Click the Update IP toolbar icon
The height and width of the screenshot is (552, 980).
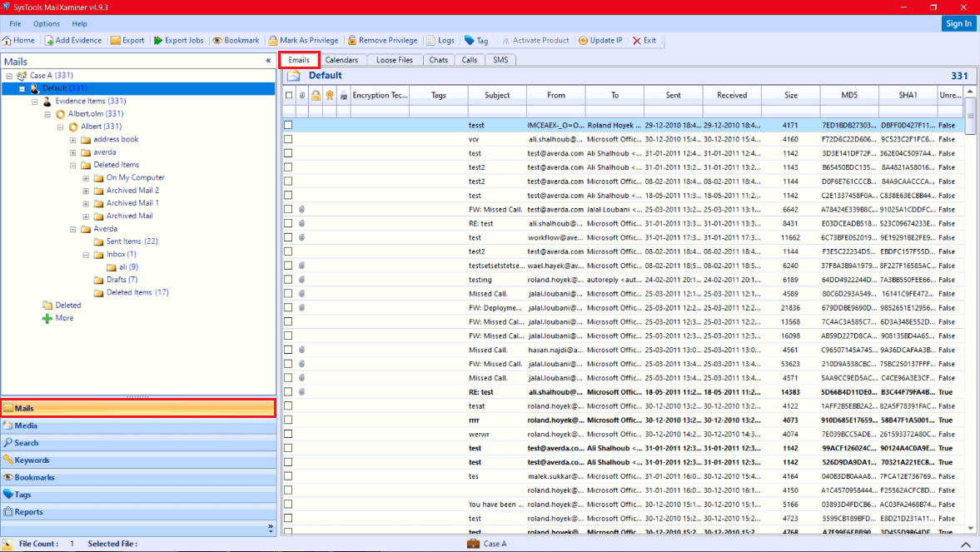coord(583,41)
